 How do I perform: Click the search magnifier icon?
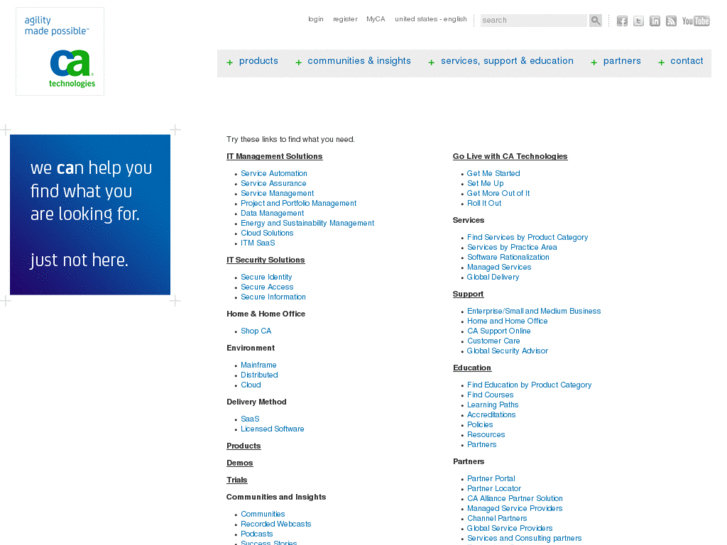pyautogui.click(x=595, y=20)
